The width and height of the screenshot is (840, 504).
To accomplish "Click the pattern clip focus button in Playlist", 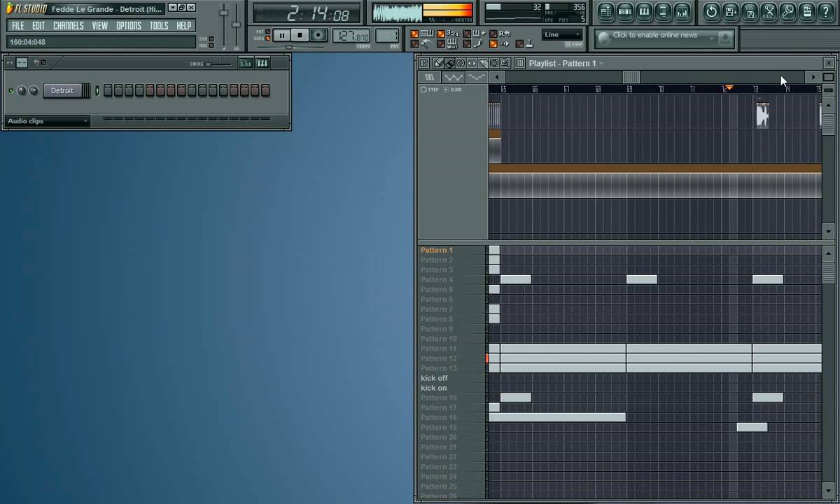I will (477, 77).
